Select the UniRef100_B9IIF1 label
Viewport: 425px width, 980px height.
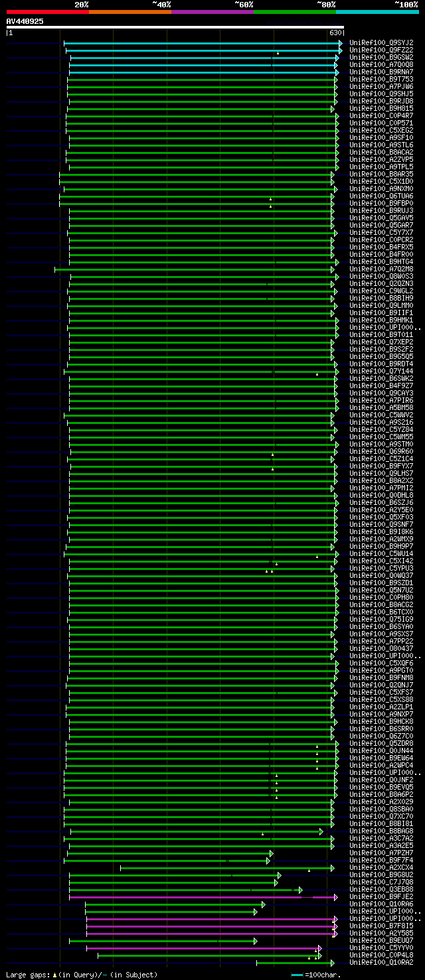(x=381, y=313)
